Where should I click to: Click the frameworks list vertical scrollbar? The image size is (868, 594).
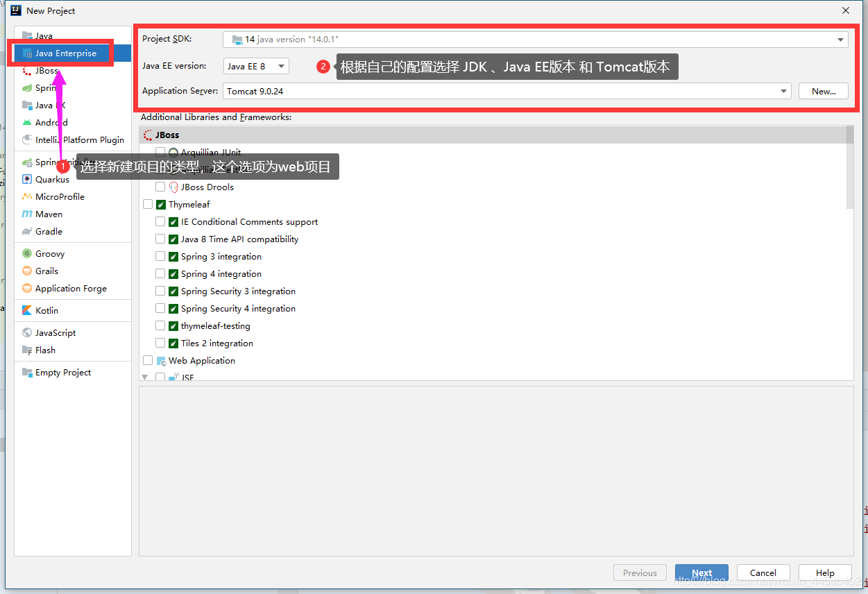[x=850, y=167]
